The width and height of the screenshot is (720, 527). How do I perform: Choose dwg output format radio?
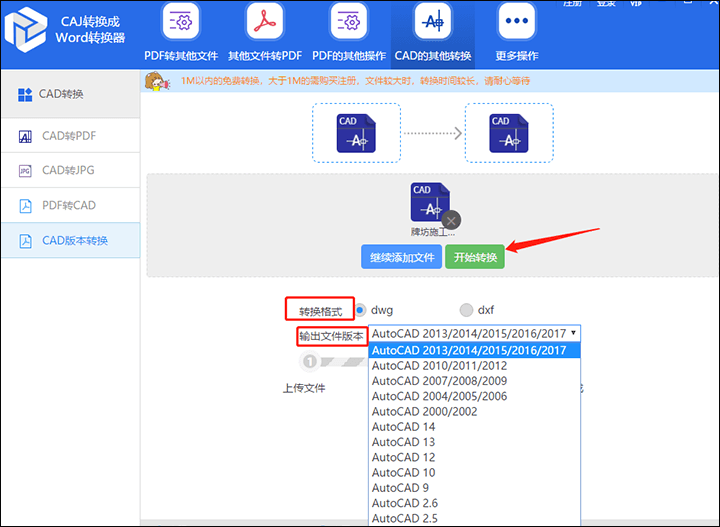click(360, 310)
